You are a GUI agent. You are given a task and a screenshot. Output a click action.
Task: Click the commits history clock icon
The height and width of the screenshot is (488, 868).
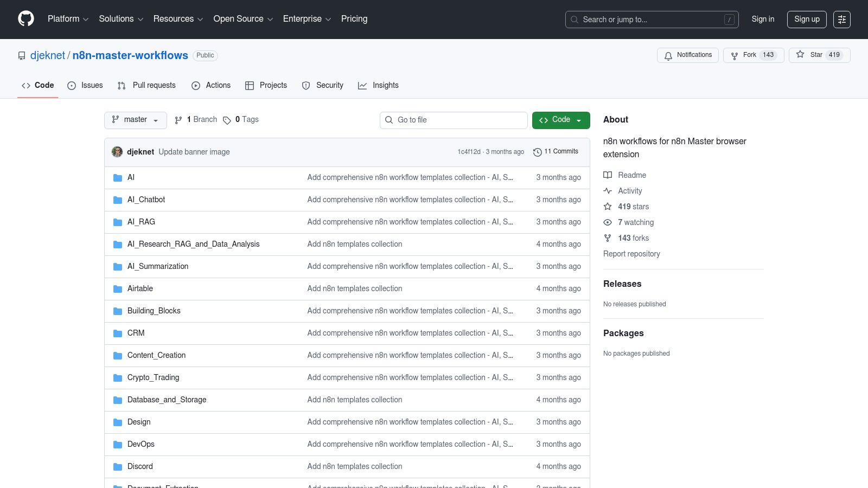[537, 152]
